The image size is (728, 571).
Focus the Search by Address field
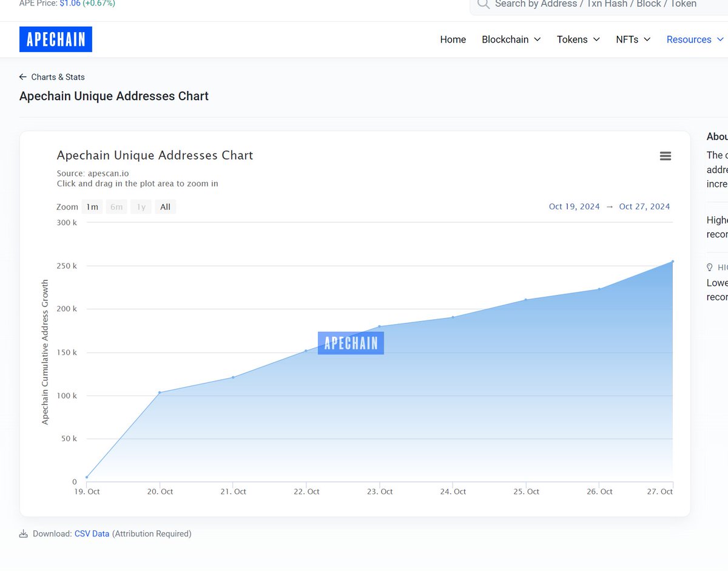click(599, 5)
